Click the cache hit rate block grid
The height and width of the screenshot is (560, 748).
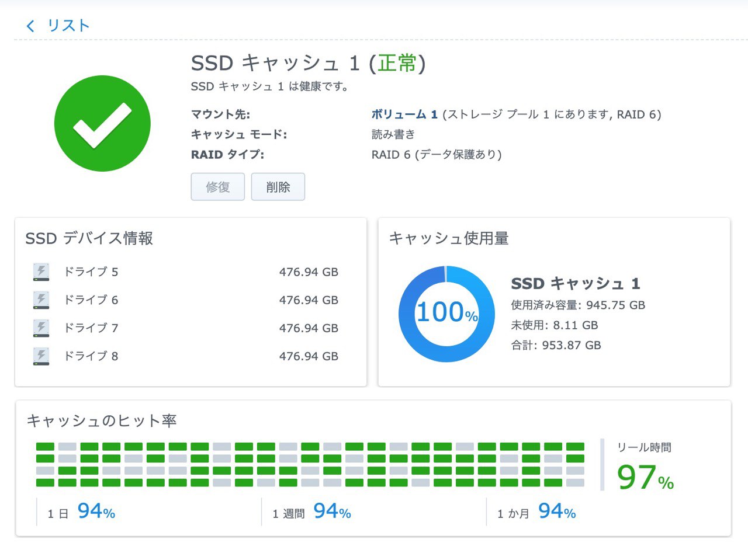point(310,464)
